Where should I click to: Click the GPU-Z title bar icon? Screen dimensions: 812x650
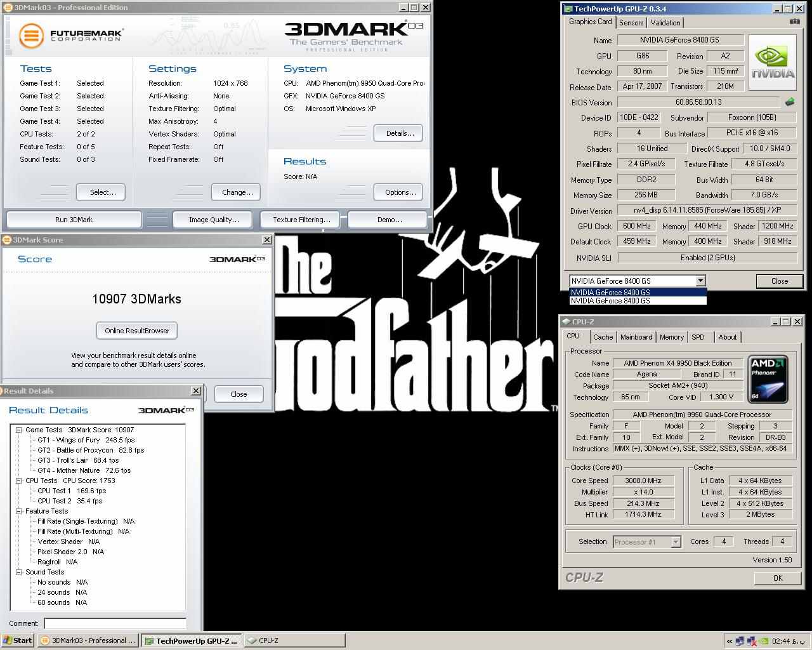(568, 9)
